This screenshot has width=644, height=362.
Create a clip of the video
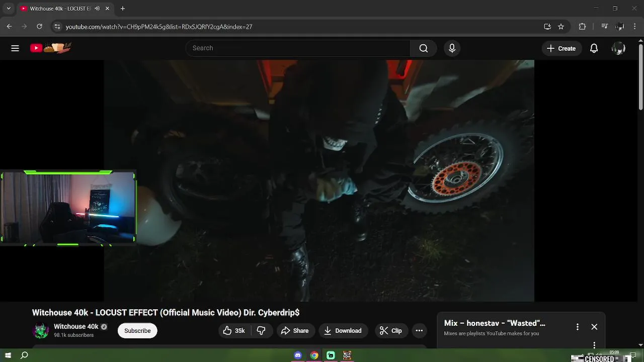pos(391,330)
